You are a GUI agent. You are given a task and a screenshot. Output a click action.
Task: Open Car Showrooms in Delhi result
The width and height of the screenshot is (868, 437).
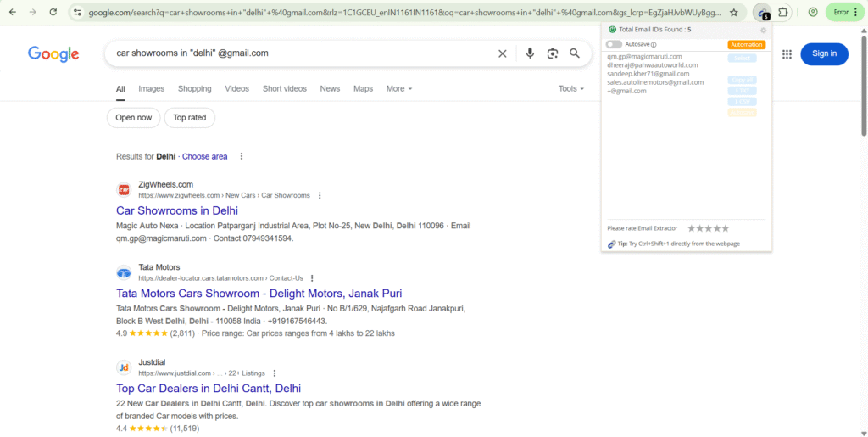(x=177, y=210)
